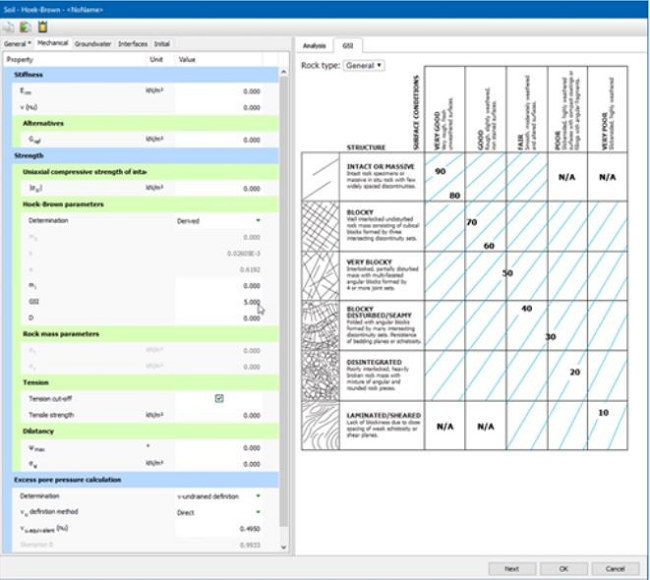Click the Cancel button
The image size is (650, 580).
point(615,568)
